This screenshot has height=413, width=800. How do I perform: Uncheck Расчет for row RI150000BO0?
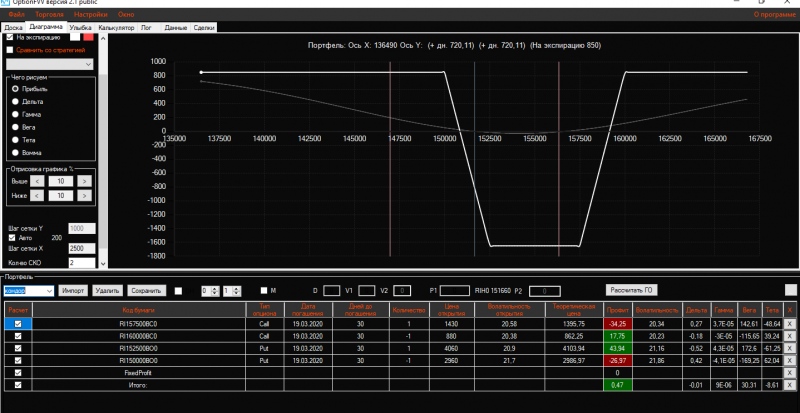pos(18,361)
